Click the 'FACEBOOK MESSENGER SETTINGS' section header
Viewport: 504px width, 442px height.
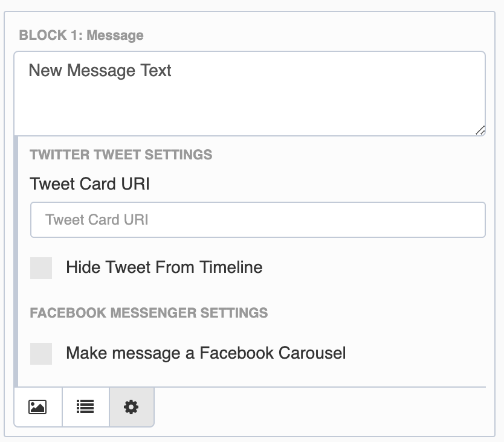coord(149,313)
